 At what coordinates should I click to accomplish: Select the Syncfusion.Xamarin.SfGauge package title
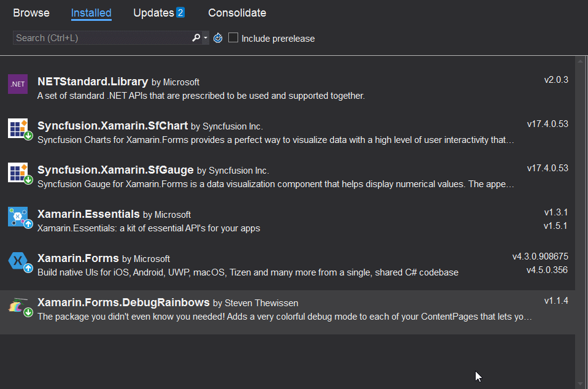[x=115, y=170]
